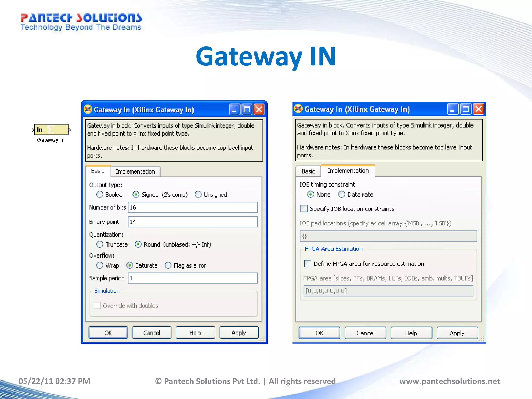Screen dimensions: 532x399
Task: Open Basic tab in left dialog
Action: [98, 171]
